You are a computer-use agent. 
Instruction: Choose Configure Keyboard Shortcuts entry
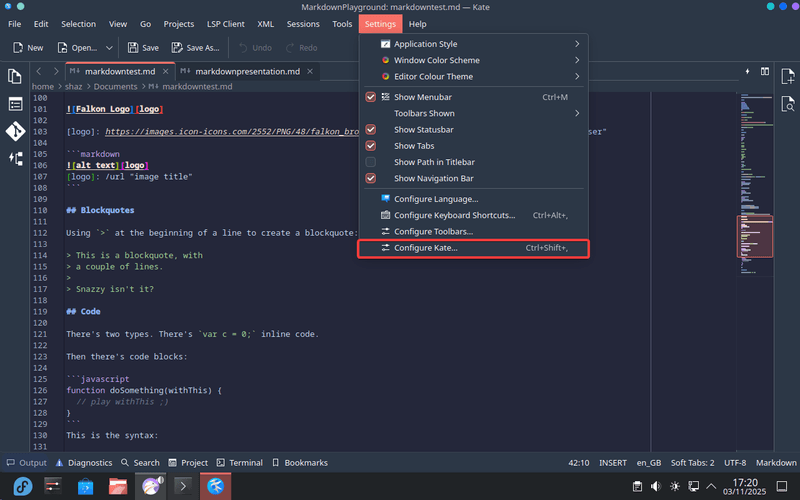474,215
